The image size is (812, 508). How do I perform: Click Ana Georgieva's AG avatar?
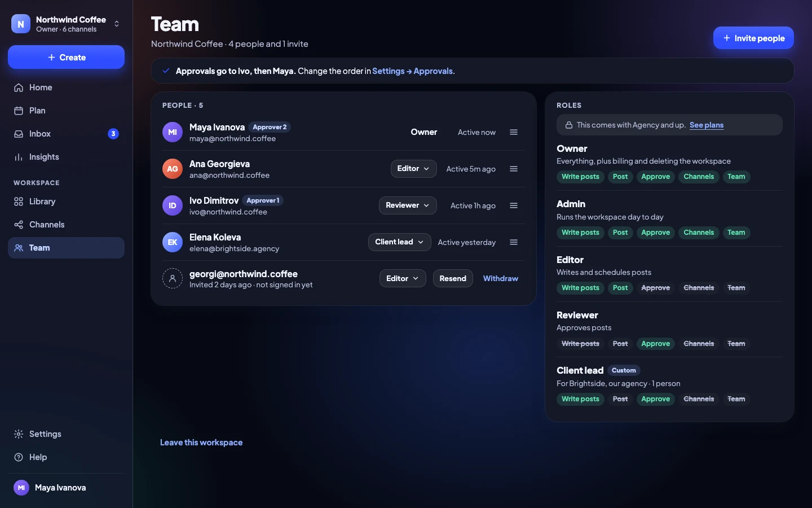click(x=173, y=169)
